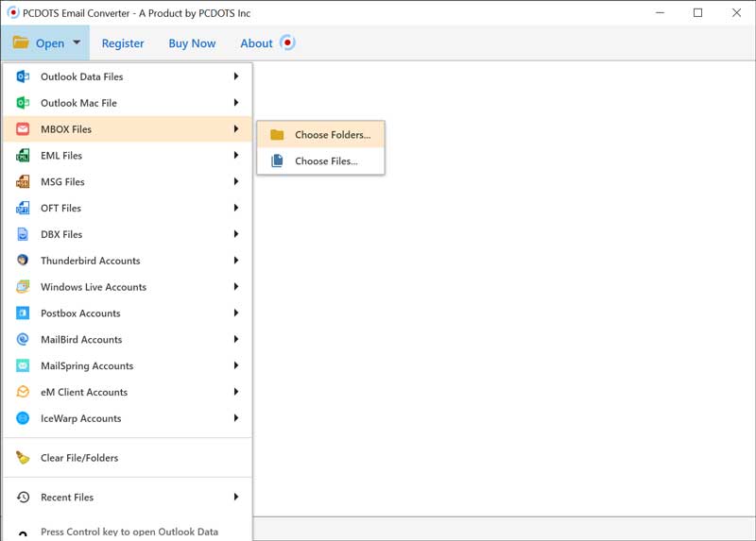Click the Outlook Data Files icon
The height and width of the screenshot is (541, 756).
tap(23, 76)
